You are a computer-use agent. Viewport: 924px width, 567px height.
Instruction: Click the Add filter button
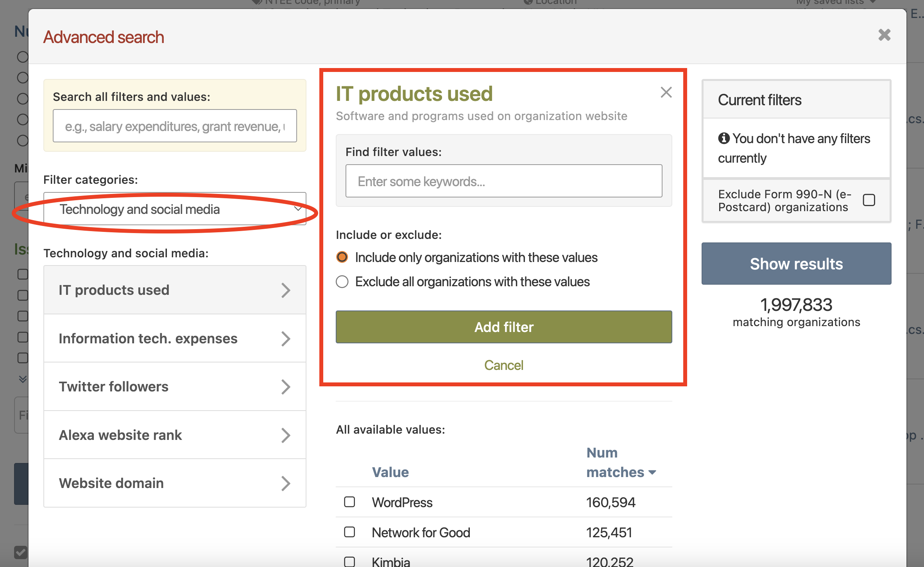[x=503, y=327]
